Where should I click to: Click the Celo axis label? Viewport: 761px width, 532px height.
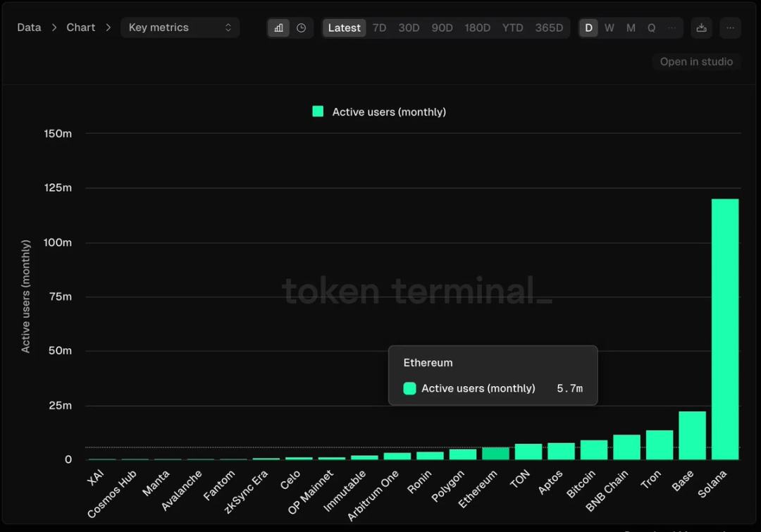290,480
